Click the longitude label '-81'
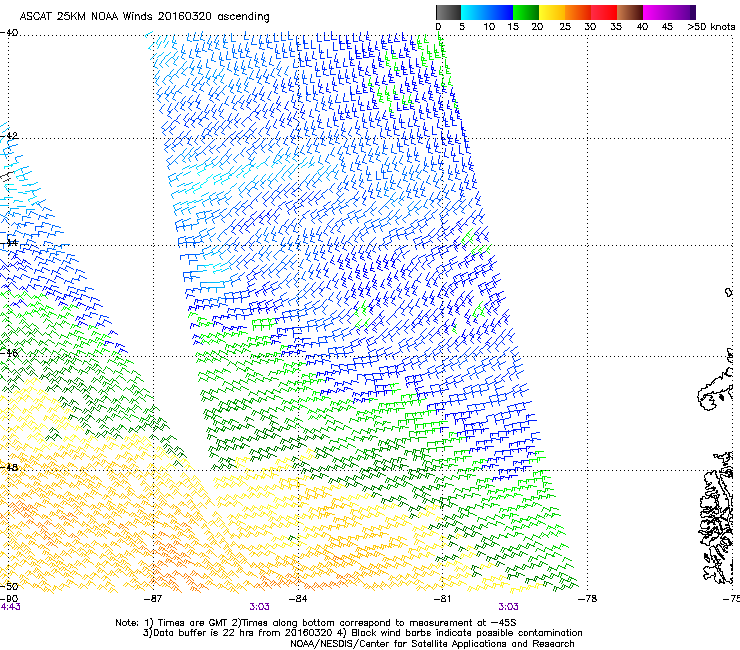Screen dimensions: 740x650 [442, 599]
